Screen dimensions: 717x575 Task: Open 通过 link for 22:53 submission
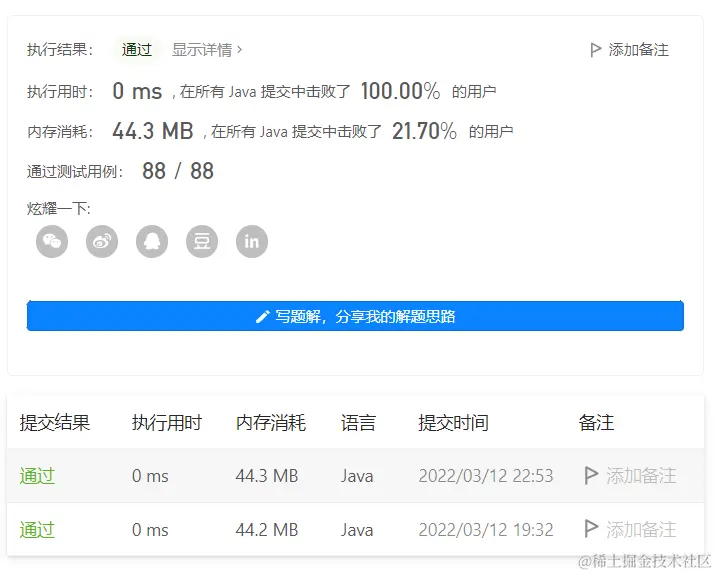point(37,476)
